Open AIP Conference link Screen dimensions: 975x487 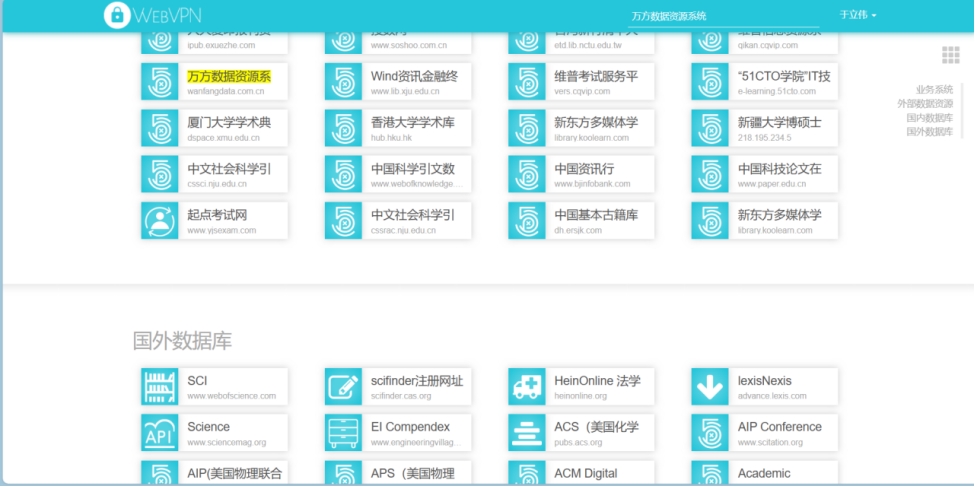pyautogui.click(x=780, y=427)
